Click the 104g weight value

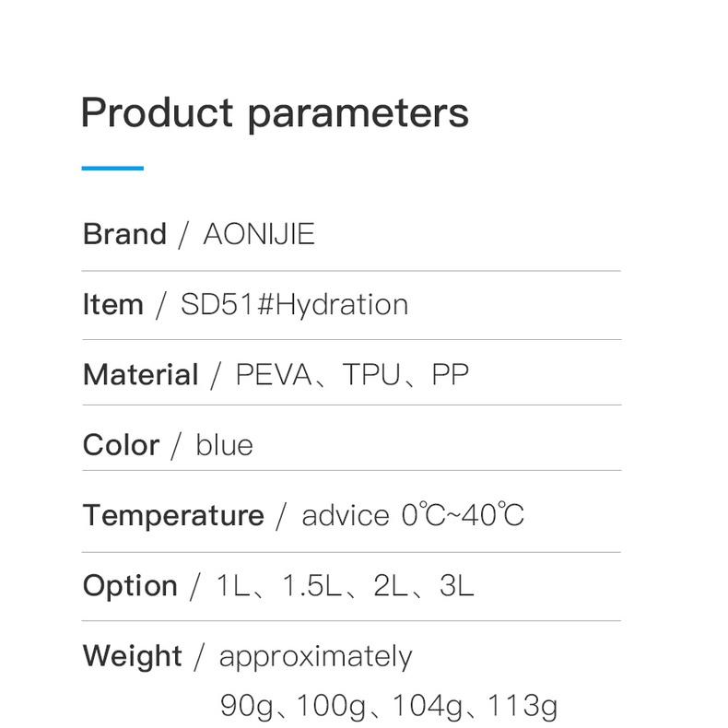tap(428, 707)
